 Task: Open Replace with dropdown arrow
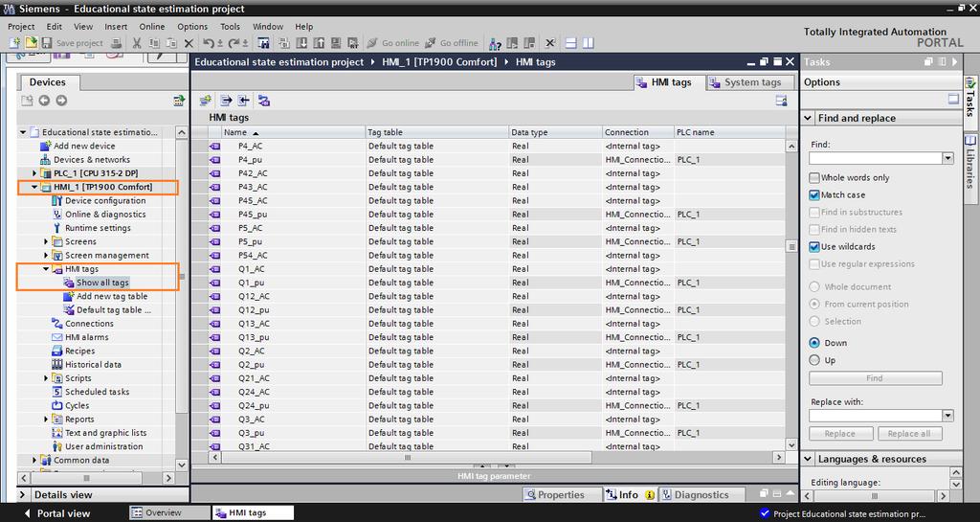[948, 416]
